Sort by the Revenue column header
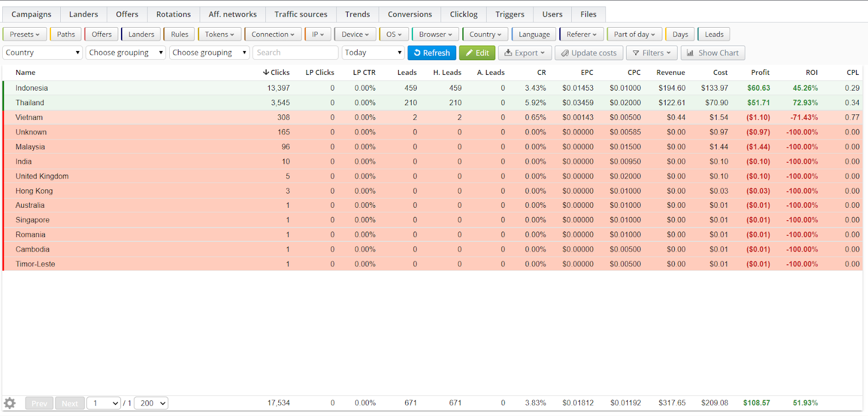 671,72
